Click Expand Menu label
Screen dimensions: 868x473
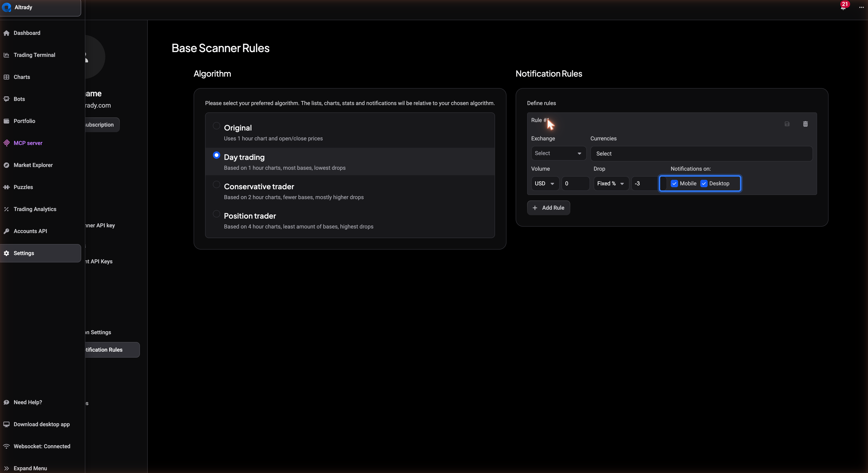(x=30, y=468)
